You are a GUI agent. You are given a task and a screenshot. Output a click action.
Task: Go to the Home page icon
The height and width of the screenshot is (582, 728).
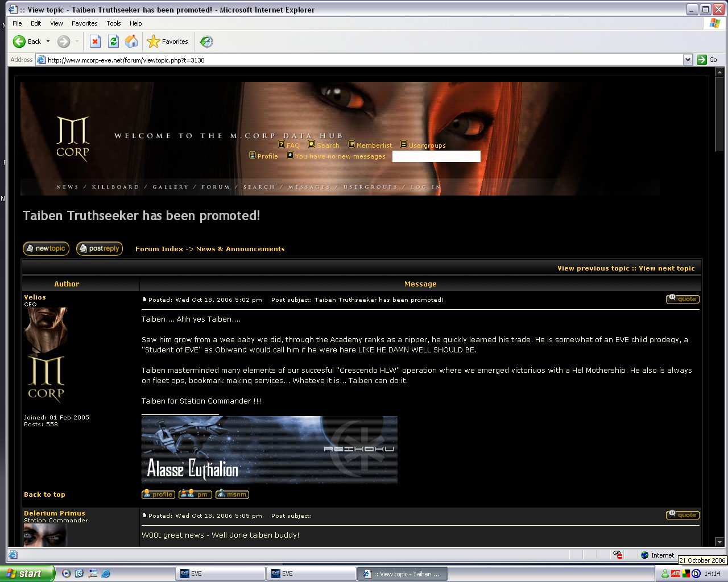point(131,41)
